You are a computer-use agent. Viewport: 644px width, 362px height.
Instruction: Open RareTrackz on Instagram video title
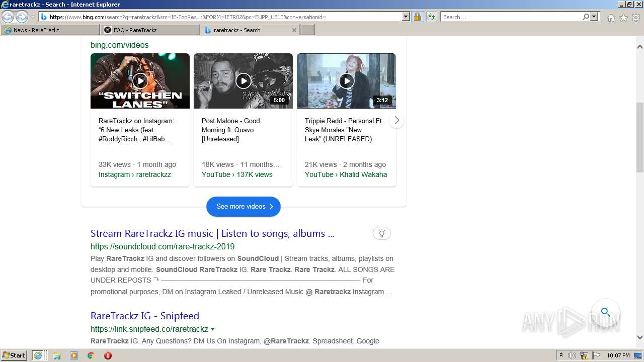coord(136,130)
